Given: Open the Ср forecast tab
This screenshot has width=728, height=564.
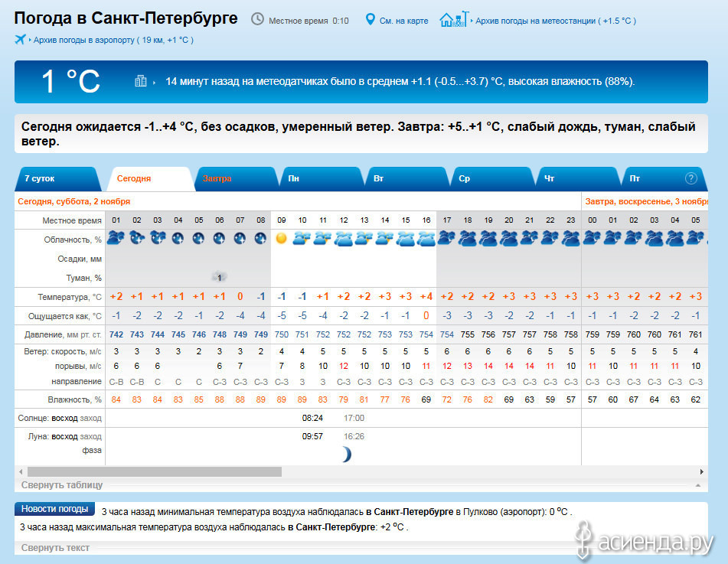Looking at the screenshot, I should pyautogui.click(x=492, y=179).
